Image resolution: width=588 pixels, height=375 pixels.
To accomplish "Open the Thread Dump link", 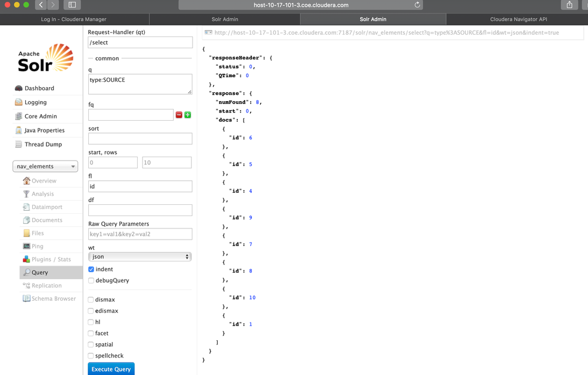I will click(x=43, y=144).
